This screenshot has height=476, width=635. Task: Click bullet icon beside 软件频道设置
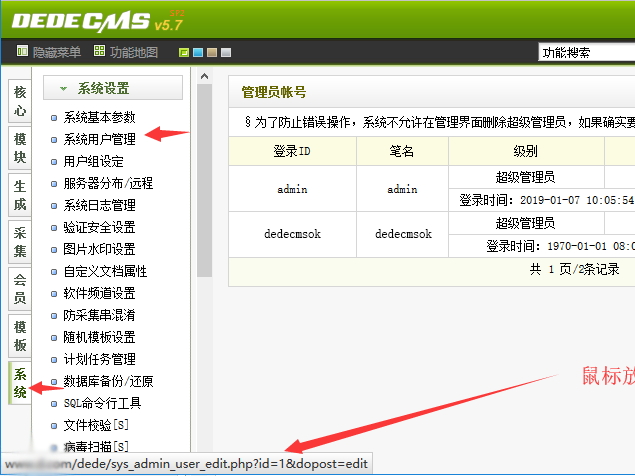[x=54, y=294]
